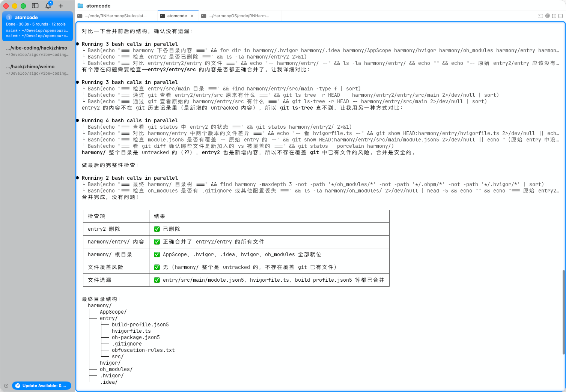Screen dimensions: 566x392
Task: Open the terminal panel icon at top right
Action: pos(540,16)
